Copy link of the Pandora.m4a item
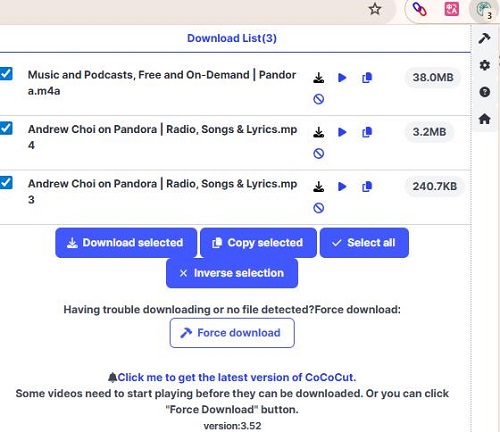 click(367, 78)
